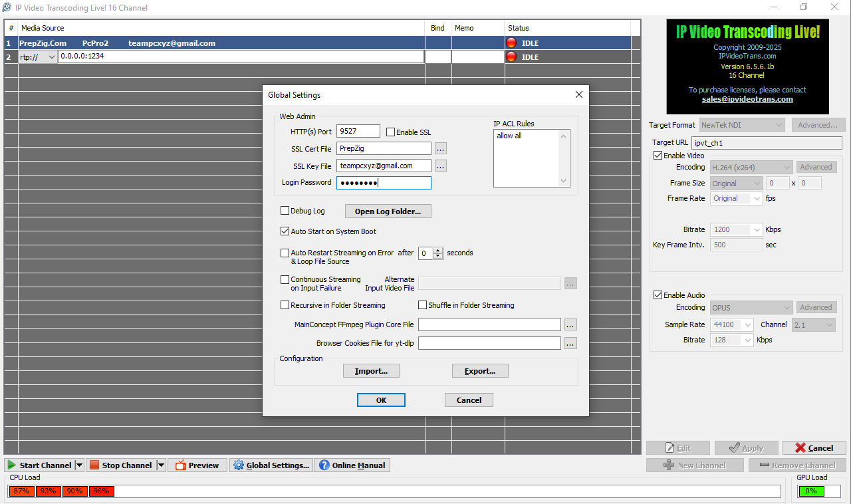Uncheck Auto Start on System Boot
851x504 pixels.
(x=285, y=232)
